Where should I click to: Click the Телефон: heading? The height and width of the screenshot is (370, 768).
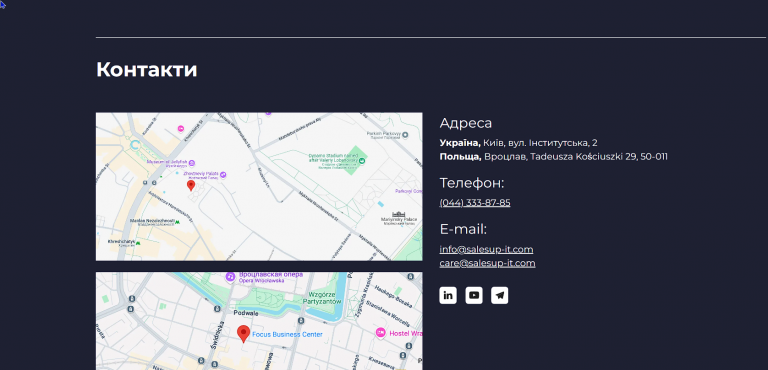(472, 183)
